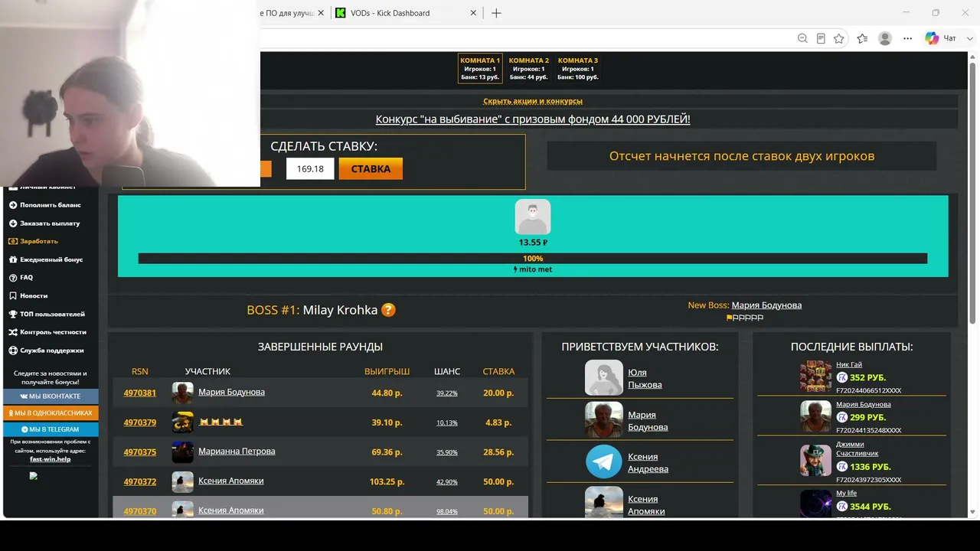
Task: Click the leprechaun avatar of Джимми Счастливчик
Action: (815, 461)
